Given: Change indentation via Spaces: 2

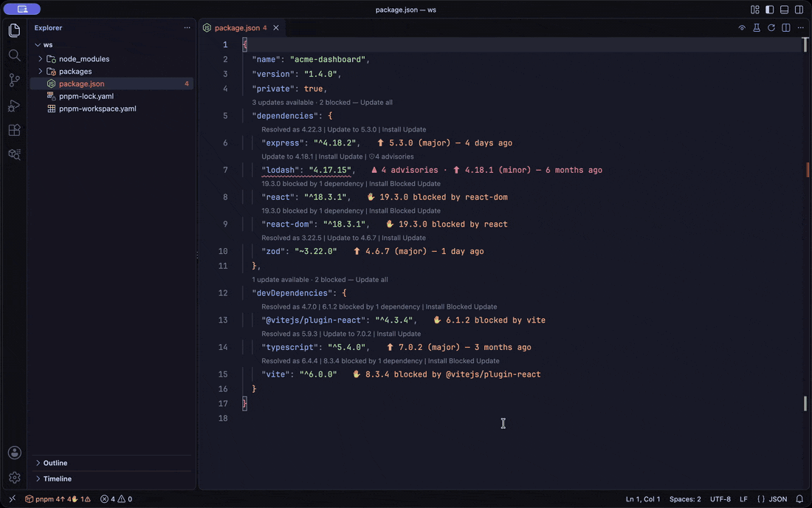Looking at the screenshot, I should [x=684, y=499].
